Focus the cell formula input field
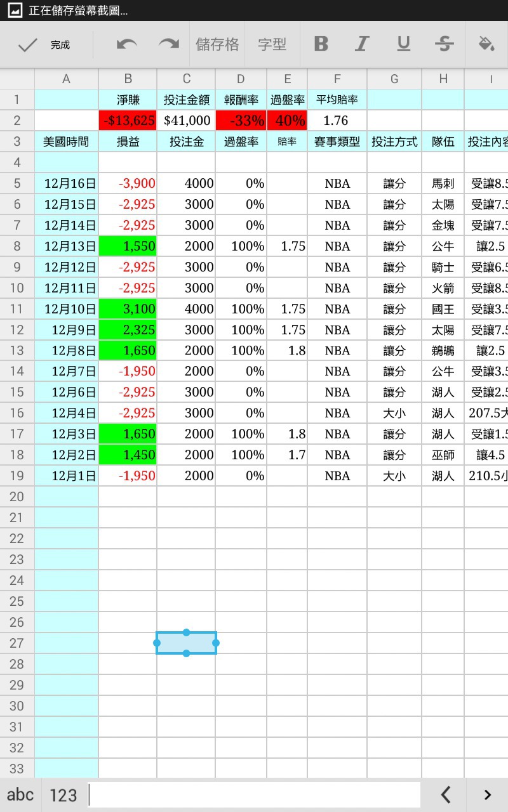 tap(254, 795)
